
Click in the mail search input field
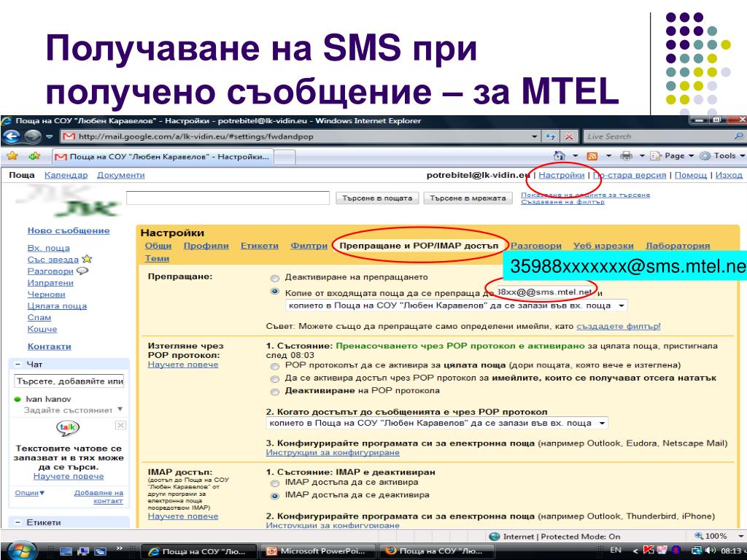[228, 198]
